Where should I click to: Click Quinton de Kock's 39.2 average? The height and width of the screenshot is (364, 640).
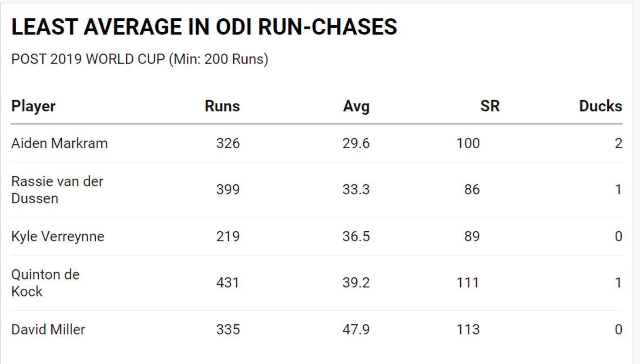(x=355, y=283)
